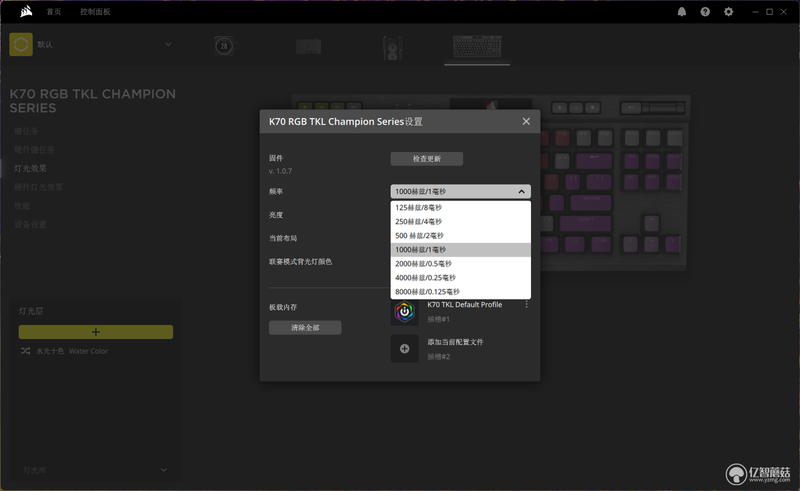
Task: Open 灯光效果 in the sidebar
Action: click(x=30, y=168)
